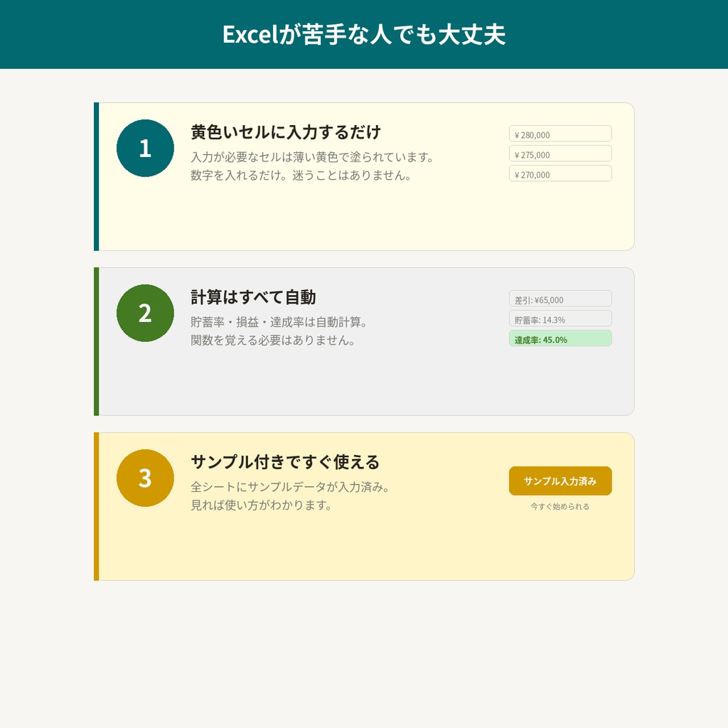
Task: Select the ¥ 280,000 input cell
Action: 560,133
